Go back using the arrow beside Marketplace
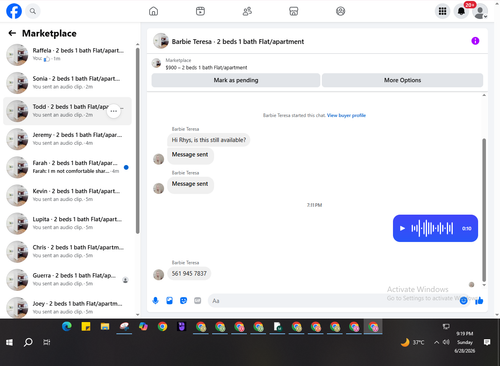 tap(12, 33)
